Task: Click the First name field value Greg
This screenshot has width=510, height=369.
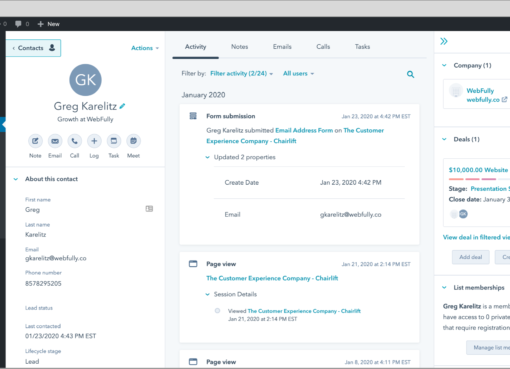Action: (32, 210)
